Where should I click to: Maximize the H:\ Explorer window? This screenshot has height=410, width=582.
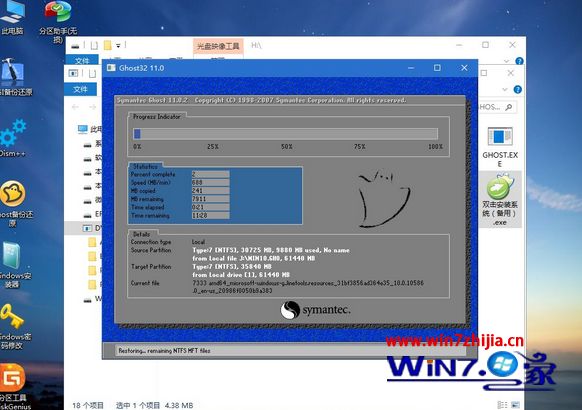[x=485, y=45]
